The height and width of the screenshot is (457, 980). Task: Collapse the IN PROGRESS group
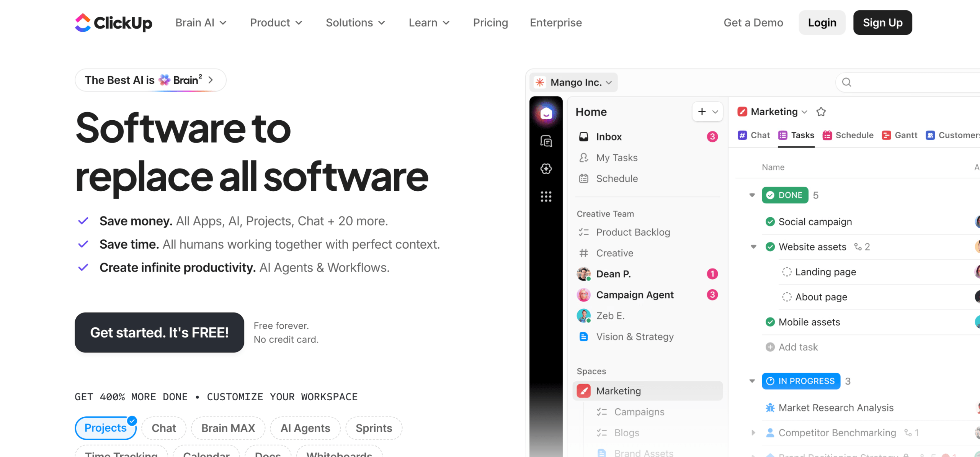point(752,381)
